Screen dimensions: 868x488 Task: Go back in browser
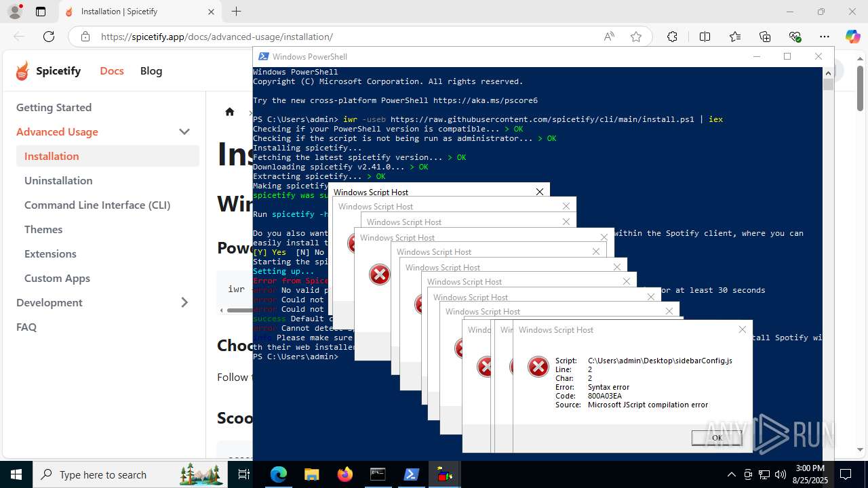click(x=19, y=37)
